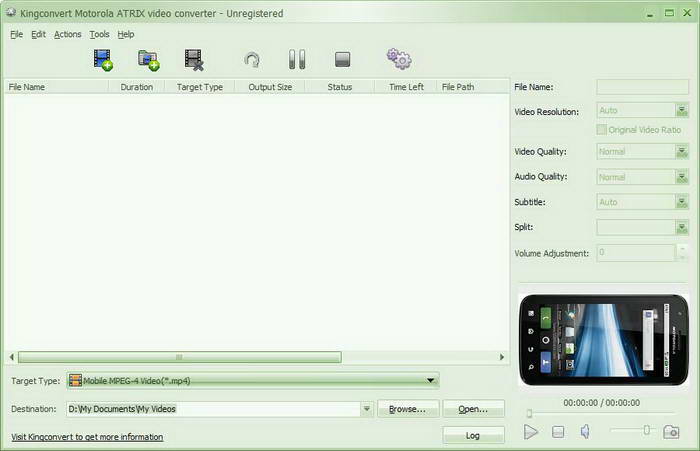
Task: Click the Add video file icon
Action: click(x=103, y=60)
